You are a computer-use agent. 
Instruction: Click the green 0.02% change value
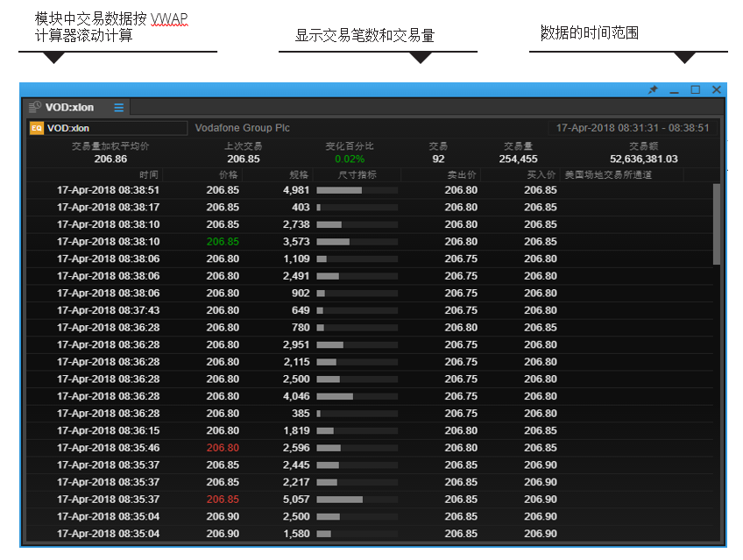(350, 159)
